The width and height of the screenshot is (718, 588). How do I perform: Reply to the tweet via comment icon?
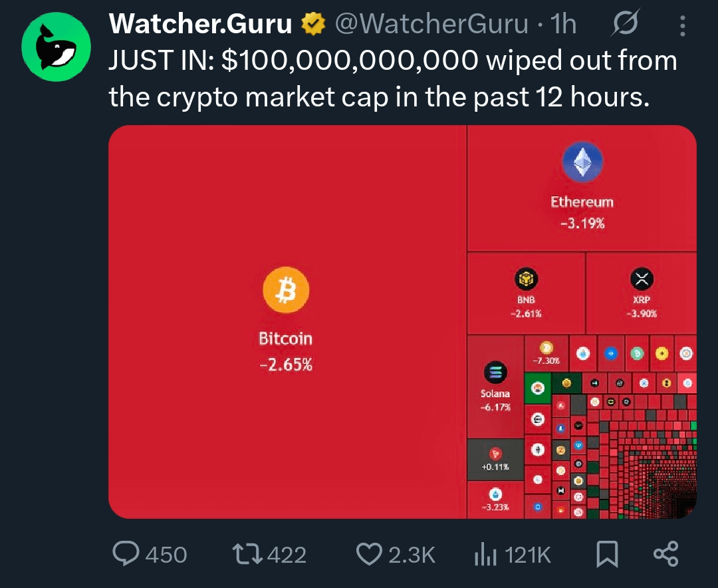tap(126, 554)
